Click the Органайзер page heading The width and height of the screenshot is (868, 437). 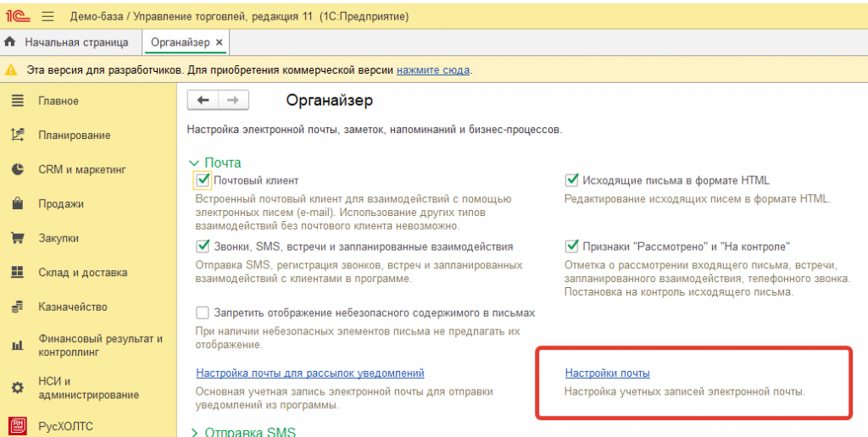pos(330,101)
